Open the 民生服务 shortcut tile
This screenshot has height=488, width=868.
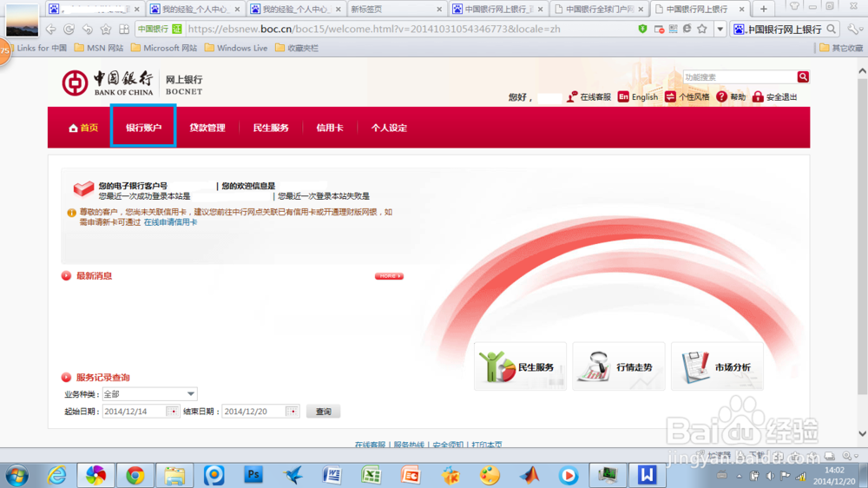click(520, 366)
